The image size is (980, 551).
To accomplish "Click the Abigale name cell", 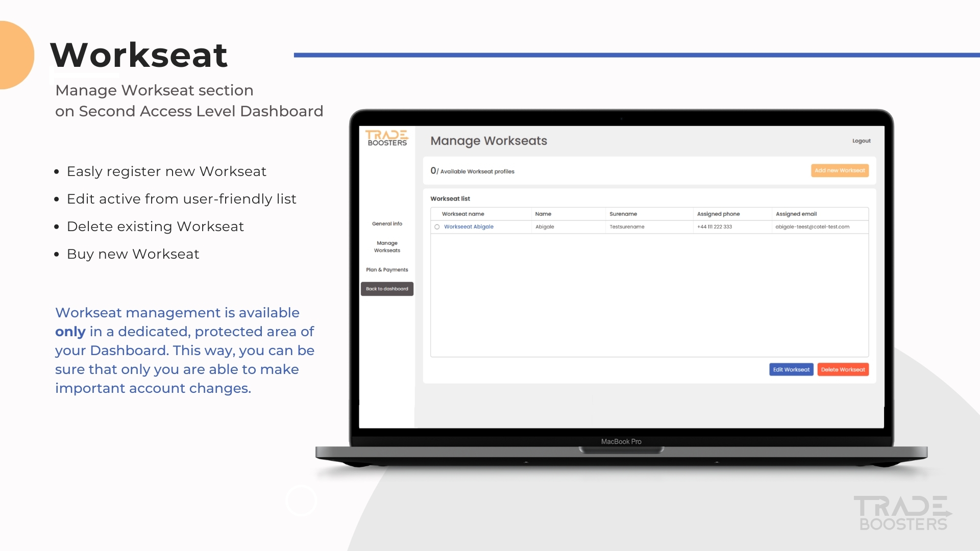I will [545, 227].
